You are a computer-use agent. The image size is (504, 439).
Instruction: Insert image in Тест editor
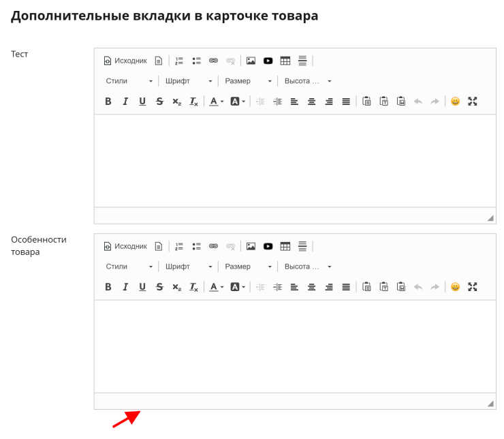[x=251, y=61]
